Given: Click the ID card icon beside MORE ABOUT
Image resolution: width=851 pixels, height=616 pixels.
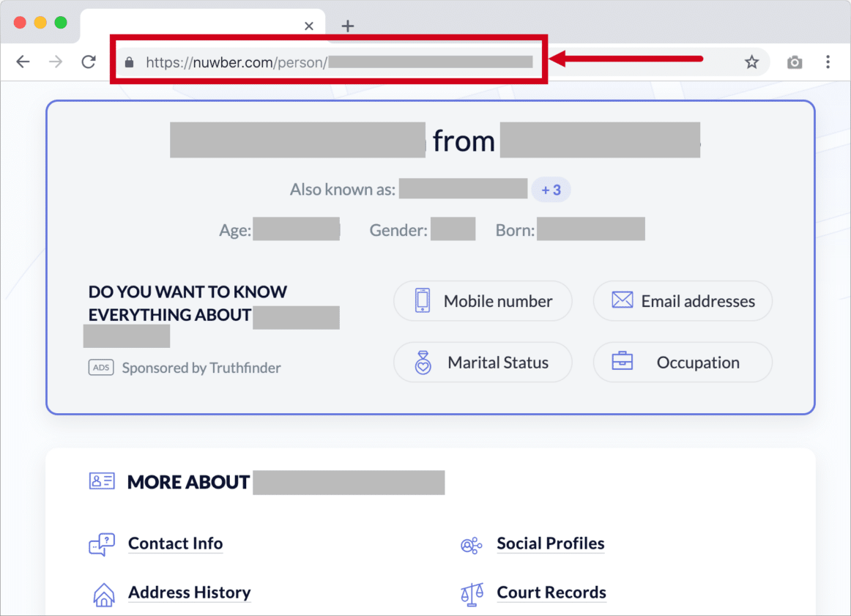Looking at the screenshot, I should coord(101,480).
